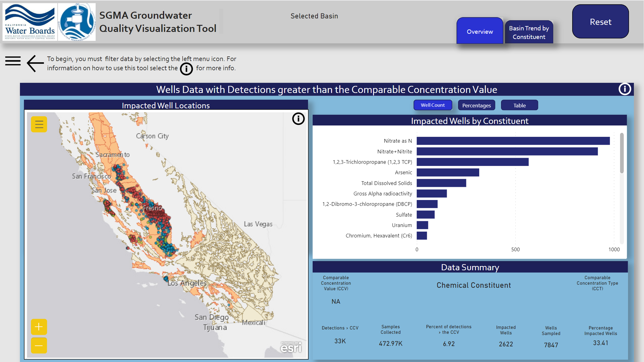The image size is (644, 362).
Task: Click the zoom out minus button on map
Action: [x=39, y=346]
